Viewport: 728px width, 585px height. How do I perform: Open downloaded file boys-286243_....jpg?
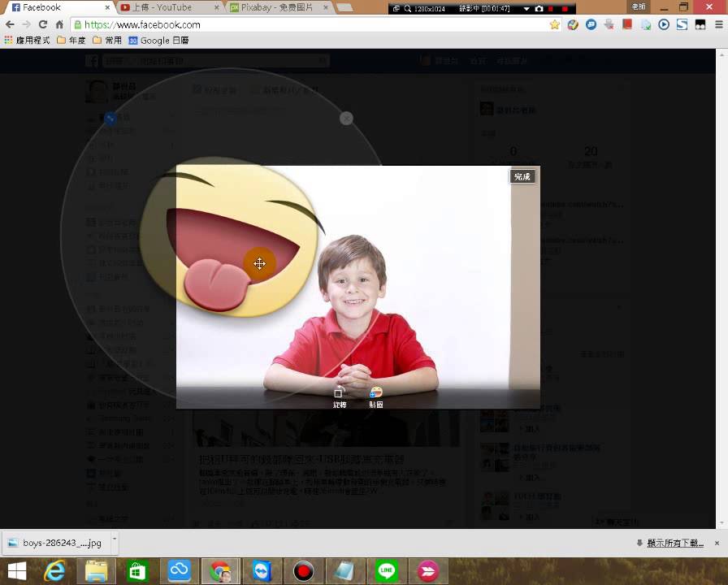point(56,543)
